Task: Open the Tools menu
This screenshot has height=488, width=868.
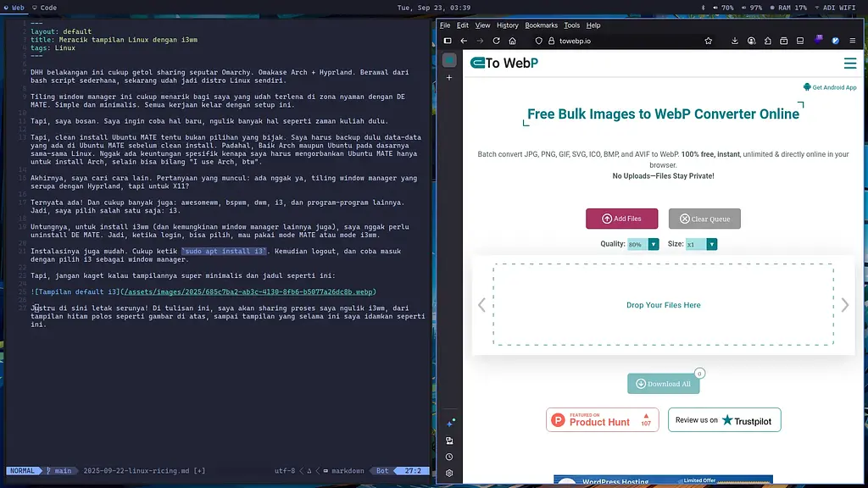Action: (x=572, y=25)
